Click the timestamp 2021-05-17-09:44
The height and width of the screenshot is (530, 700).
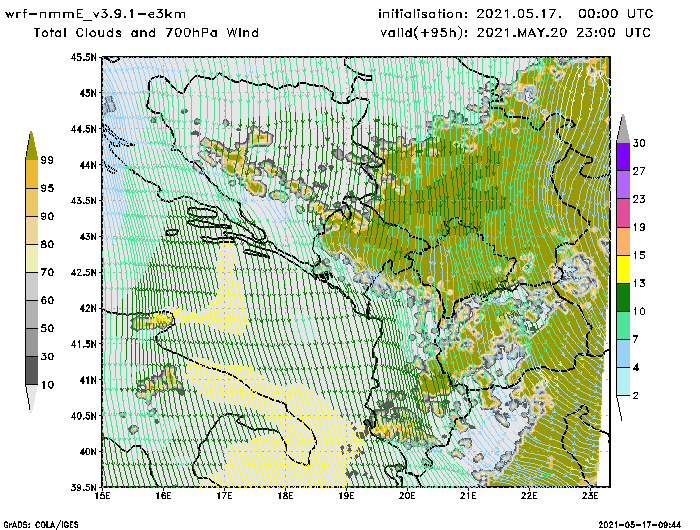click(639, 525)
